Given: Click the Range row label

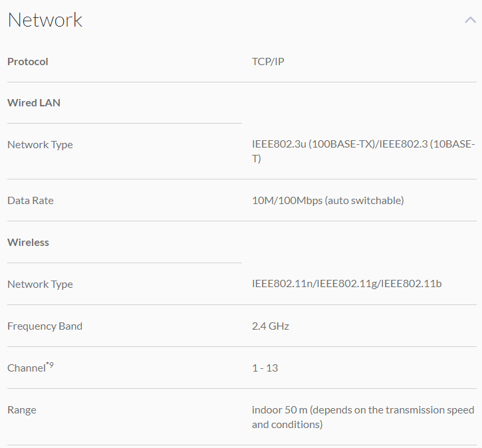Looking at the screenshot, I should pos(22,410).
